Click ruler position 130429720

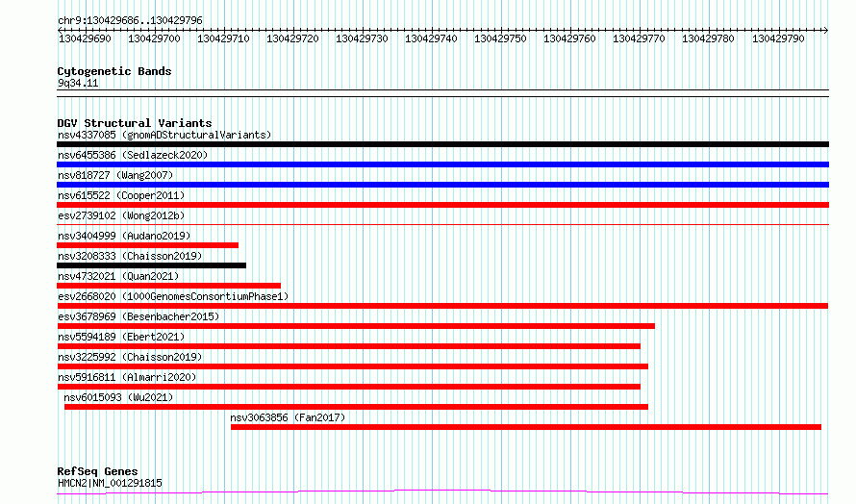pos(292,38)
